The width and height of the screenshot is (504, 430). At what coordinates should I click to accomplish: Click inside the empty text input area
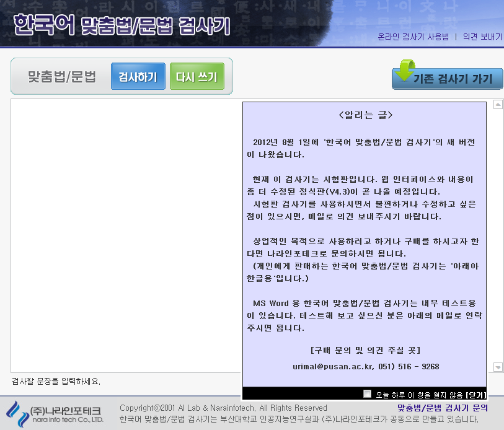tap(124, 235)
